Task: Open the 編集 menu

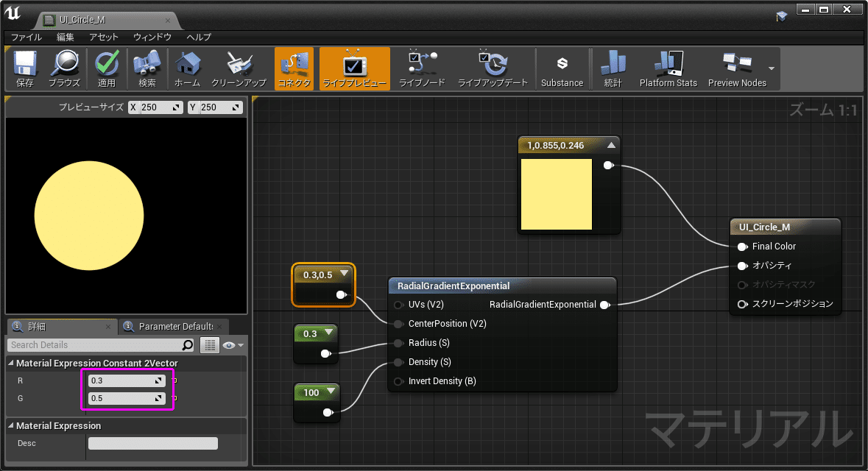Action: tap(66, 37)
